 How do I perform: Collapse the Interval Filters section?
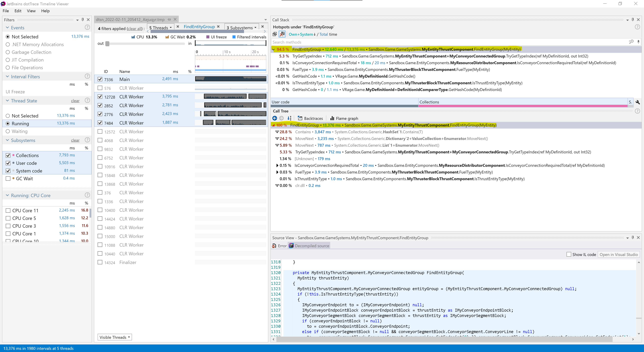(7, 76)
